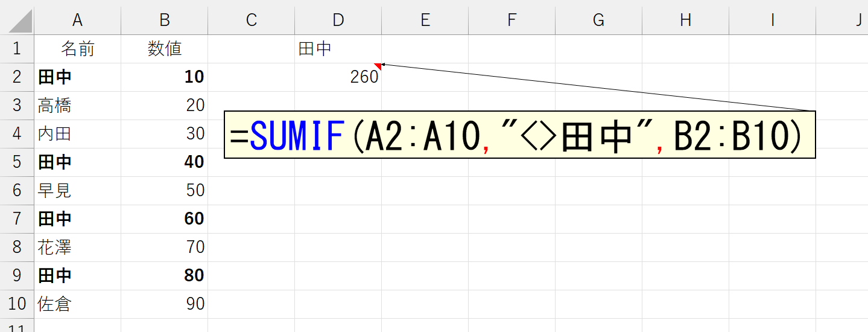
Task: Select column B header
Action: [164, 20]
